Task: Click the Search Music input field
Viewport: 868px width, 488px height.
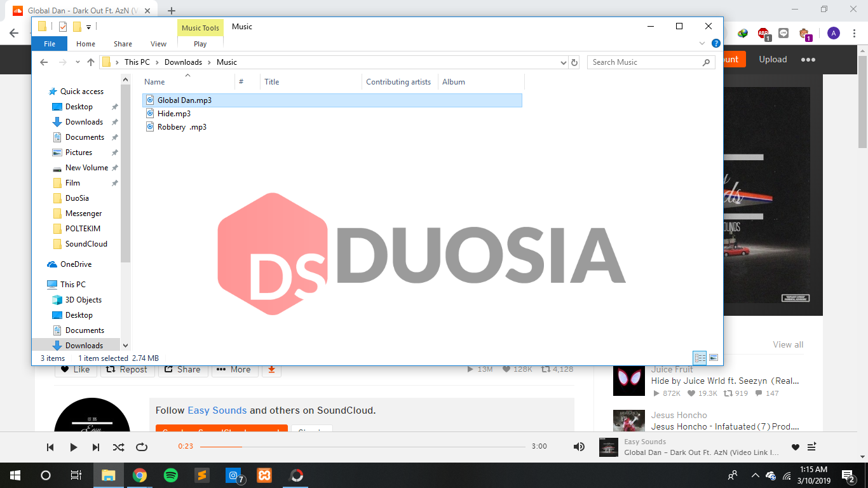Action: 644,62
